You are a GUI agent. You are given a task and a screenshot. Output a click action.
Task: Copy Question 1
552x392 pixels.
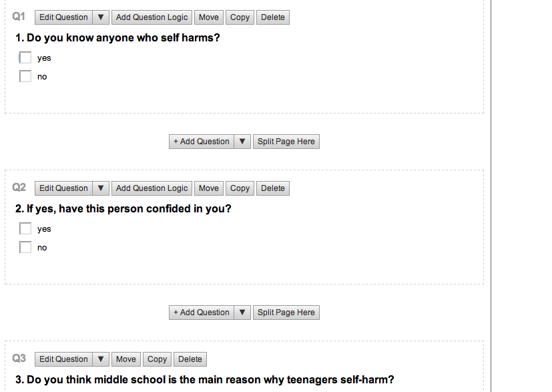point(240,17)
